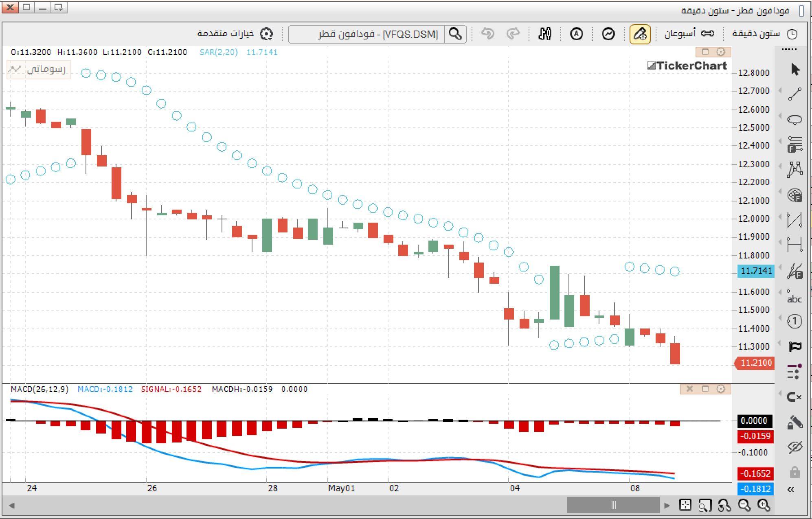The width and height of the screenshot is (812, 519).
Task: Toggle the drawing toolbar button in top bar
Action: click(640, 34)
